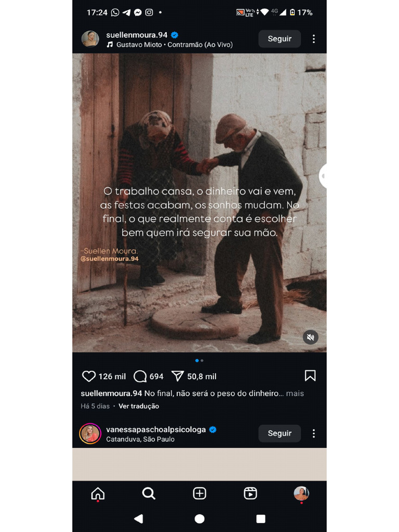Follow suellenmoura.94 with Seguir button

(x=280, y=38)
